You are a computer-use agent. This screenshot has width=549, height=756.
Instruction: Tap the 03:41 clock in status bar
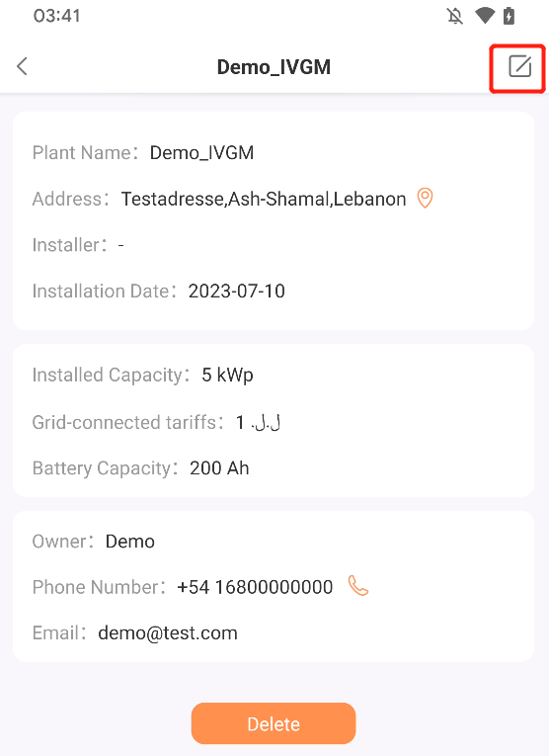(x=57, y=16)
